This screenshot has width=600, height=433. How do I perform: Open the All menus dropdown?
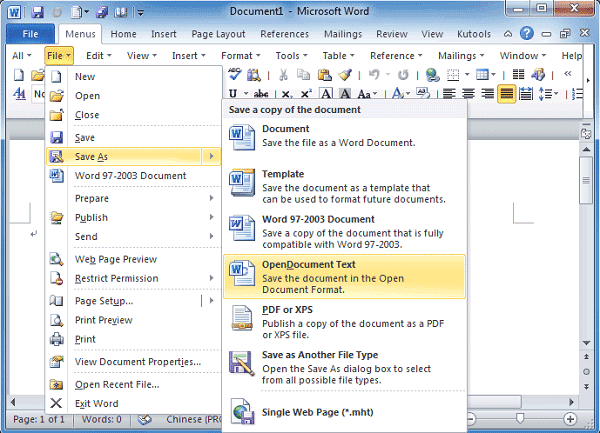[x=21, y=56]
